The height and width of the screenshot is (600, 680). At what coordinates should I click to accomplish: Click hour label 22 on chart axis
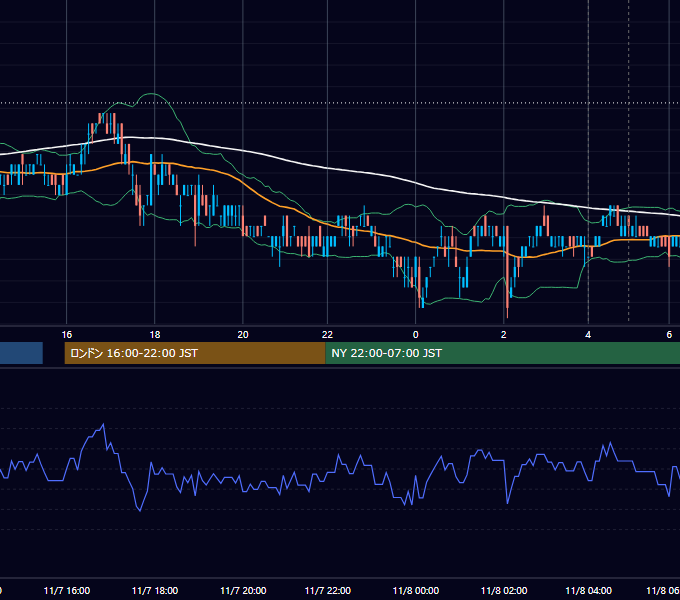click(327, 335)
